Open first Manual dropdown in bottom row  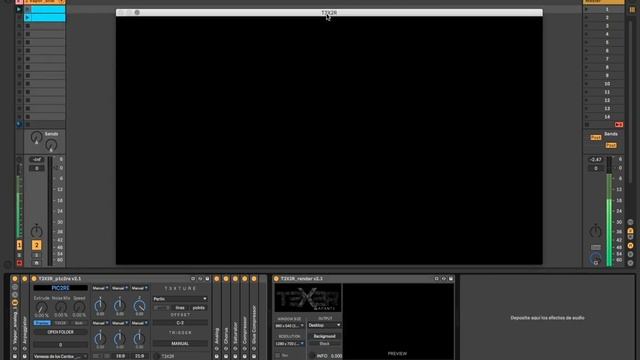pos(100,323)
